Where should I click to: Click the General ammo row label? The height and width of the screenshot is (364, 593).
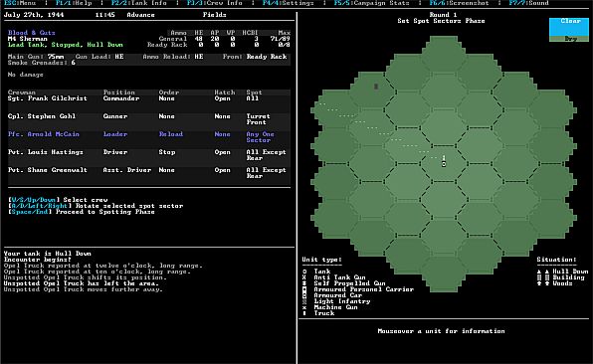[x=172, y=39]
